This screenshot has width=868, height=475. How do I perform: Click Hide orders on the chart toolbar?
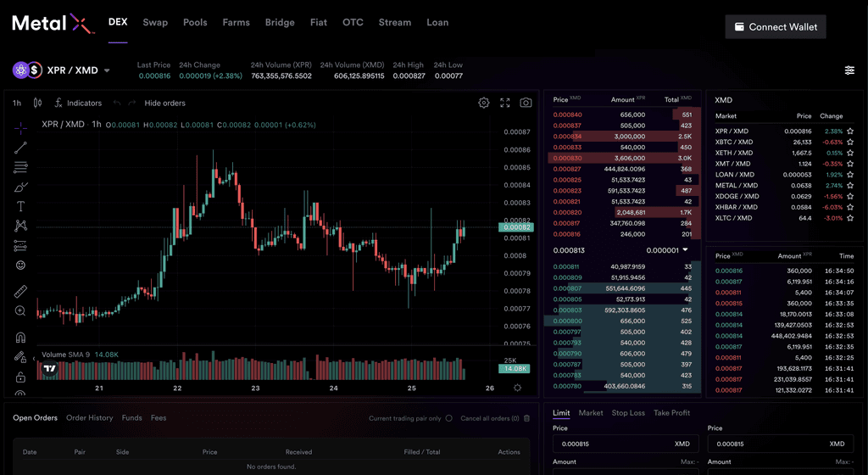point(165,103)
